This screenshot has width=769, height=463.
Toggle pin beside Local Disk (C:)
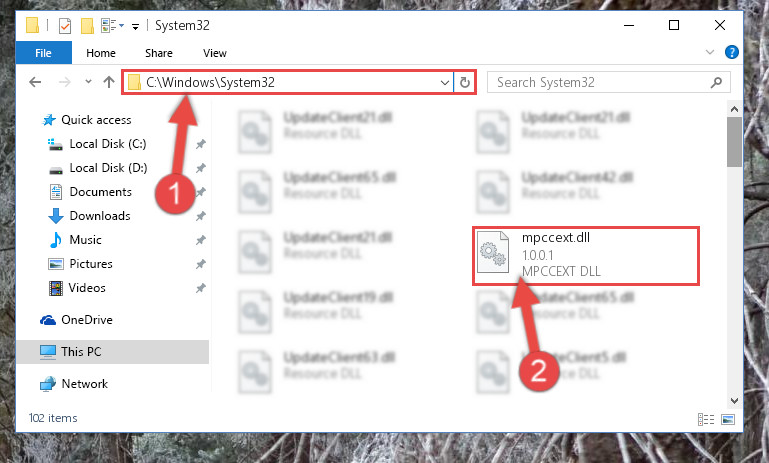[x=201, y=144]
